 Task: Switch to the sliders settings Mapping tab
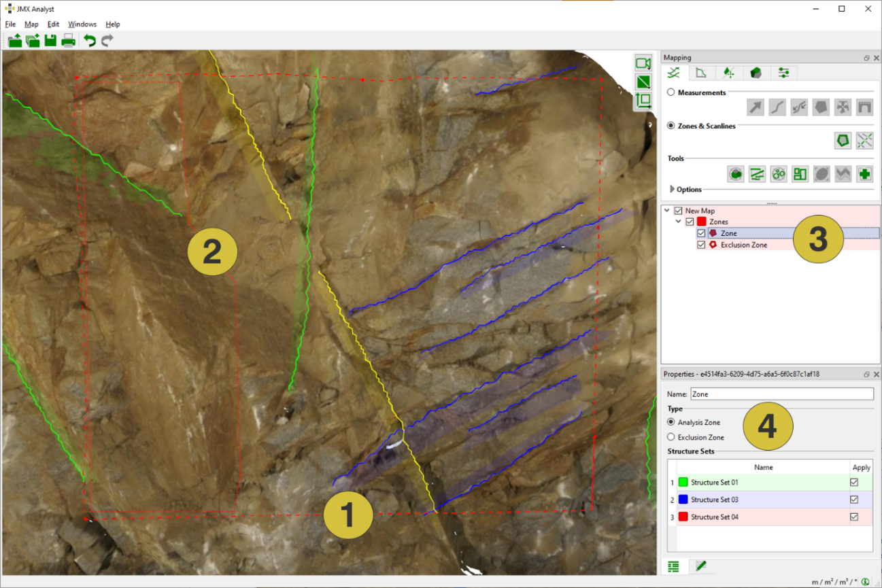[x=783, y=72]
